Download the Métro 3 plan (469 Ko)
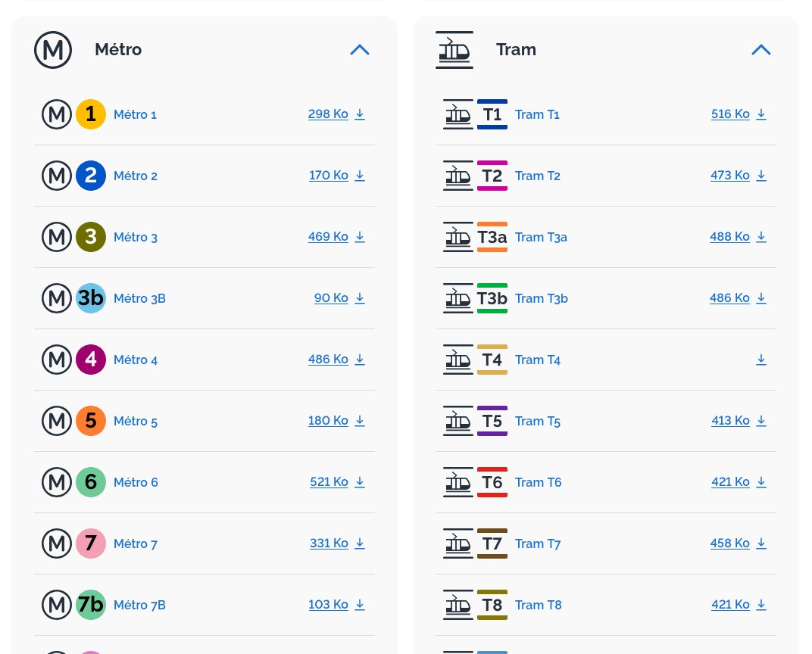This screenshot has width=812, height=654. coord(336,237)
